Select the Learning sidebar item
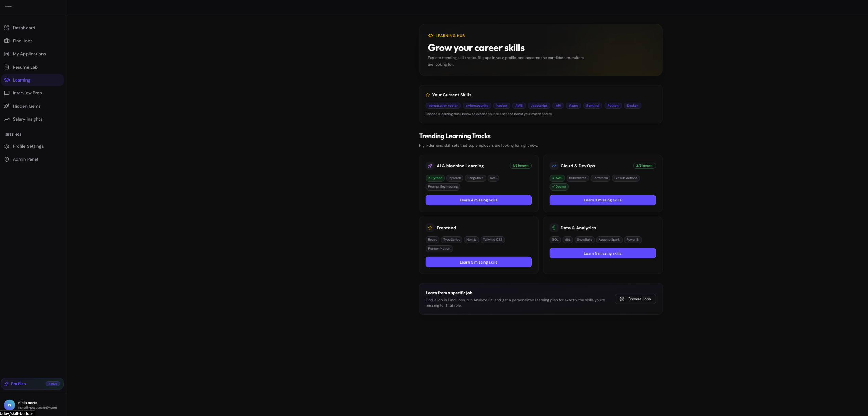 (x=21, y=80)
